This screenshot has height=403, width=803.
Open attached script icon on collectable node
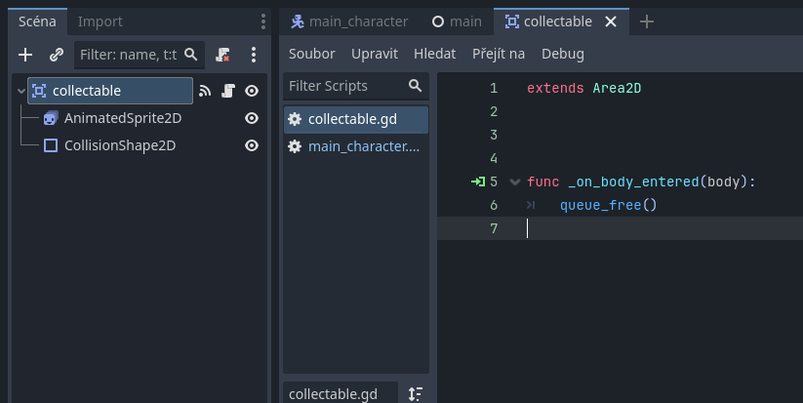click(228, 91)
